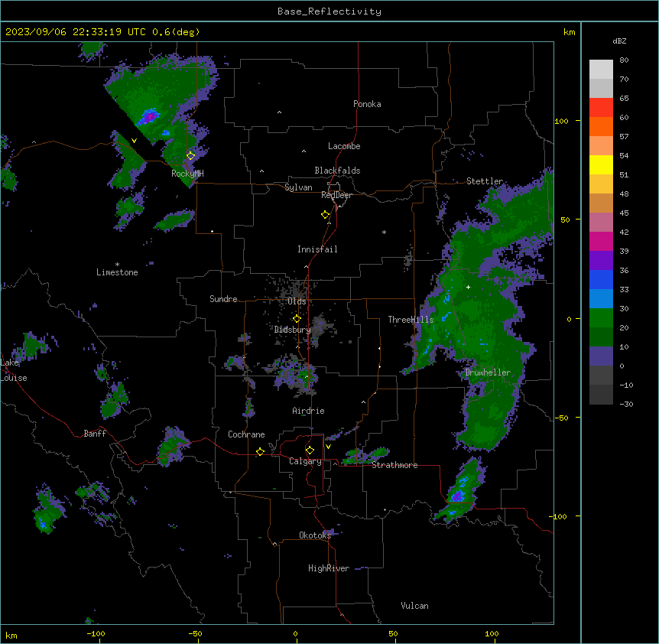Click the yellow diamond marker at RockyMH

tap(190, 155)
